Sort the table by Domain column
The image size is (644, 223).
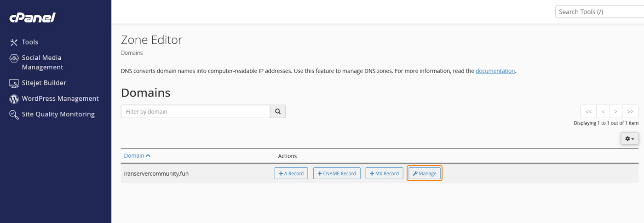(x=137, y=156)
